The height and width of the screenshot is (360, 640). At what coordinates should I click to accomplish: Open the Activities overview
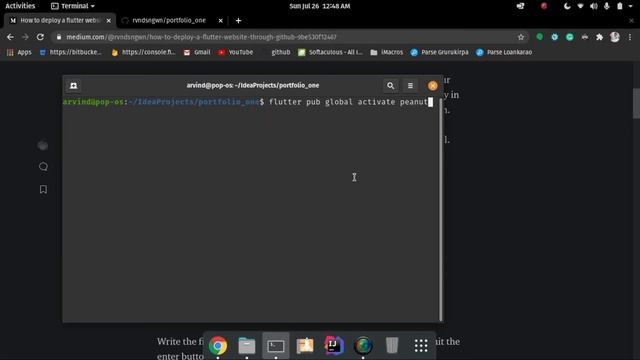(x=20, y=6)
